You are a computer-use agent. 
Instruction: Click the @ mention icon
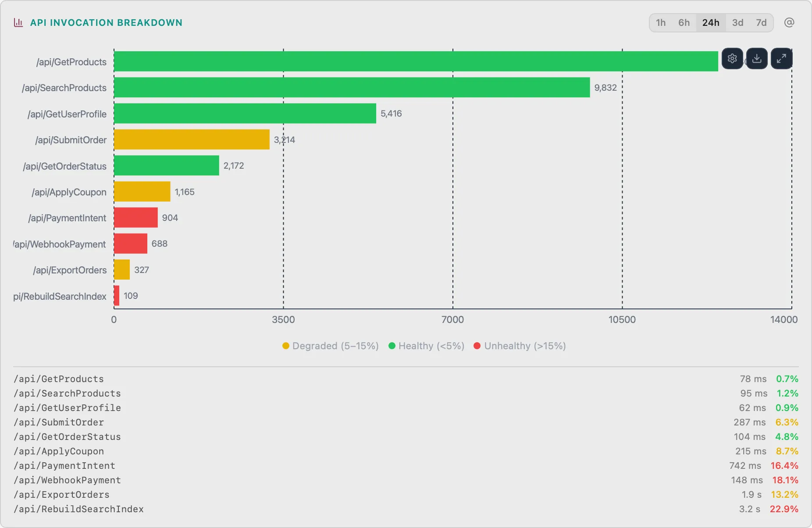789,23
